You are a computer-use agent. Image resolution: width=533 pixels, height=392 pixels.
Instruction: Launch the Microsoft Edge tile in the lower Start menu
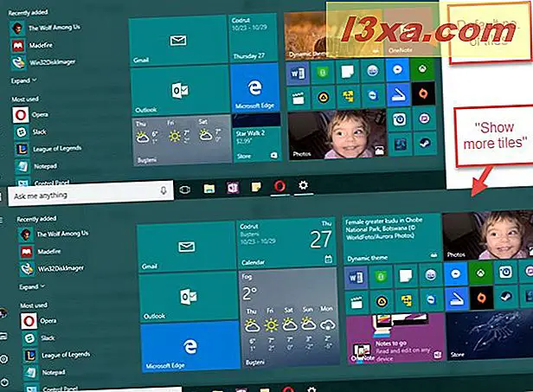pos(190,347)
